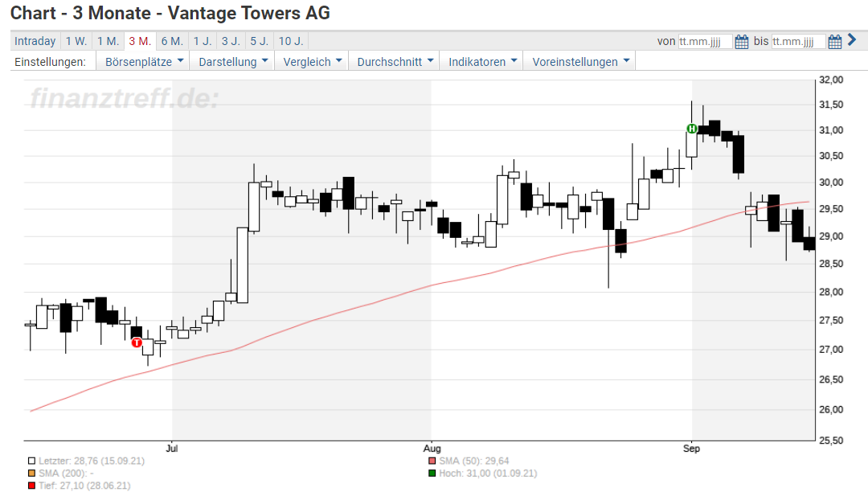Focus the 'von' start date field
The height and width of the screenshot is (496, 868).
click(x=706, y=42)
